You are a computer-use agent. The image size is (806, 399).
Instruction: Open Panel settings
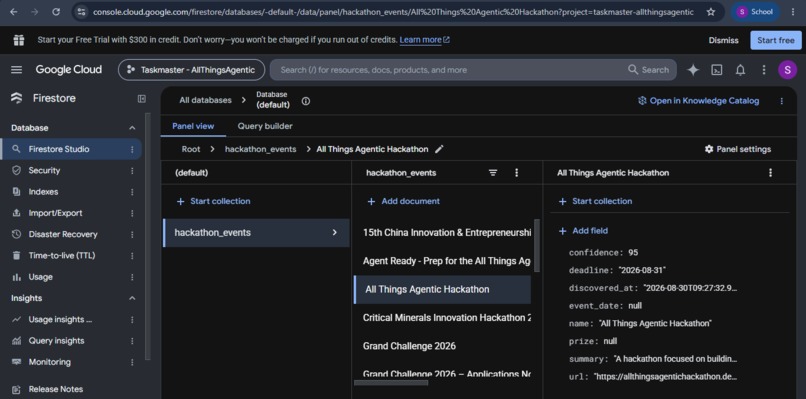click(x=738, y=149)
